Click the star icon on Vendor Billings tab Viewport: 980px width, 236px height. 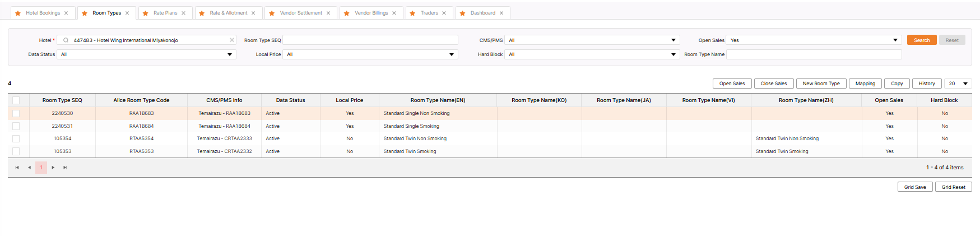[347, 13]
